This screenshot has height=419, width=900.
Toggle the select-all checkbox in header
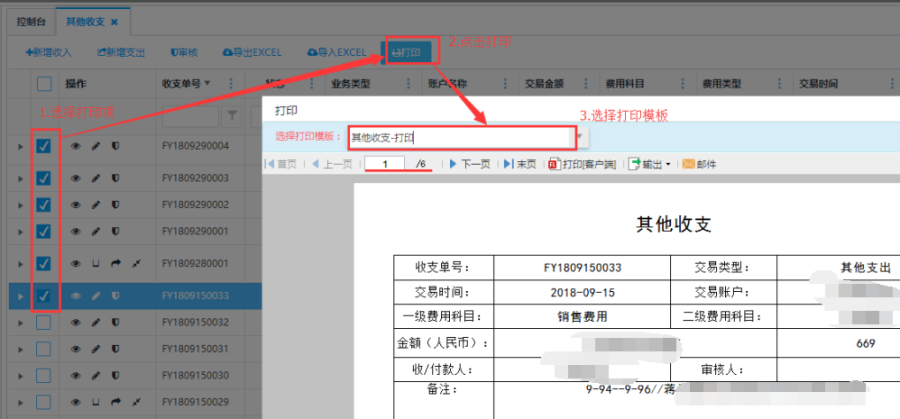coord(44,84)
